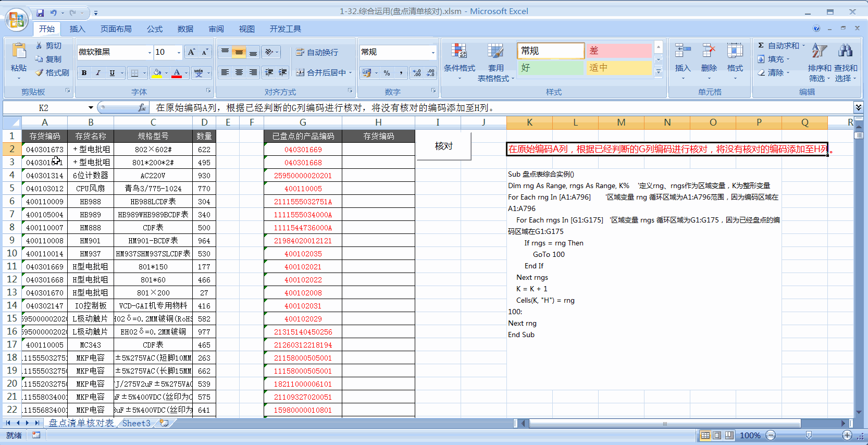Save the workbook from quick access toolbar
The height and width of the screenshot is (445, 868).
pos(40,13)
